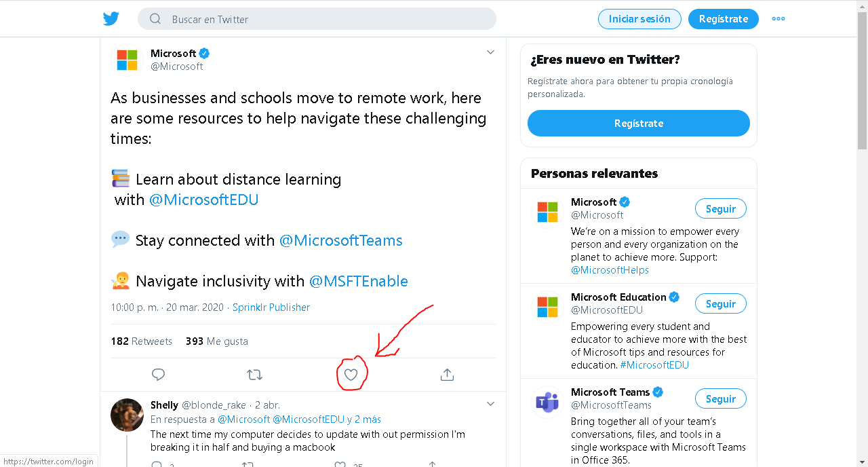Follow Microsoft Education via Seguir
Image resolution: width=868 pixels, height=467 pixels.
(x=720, y=303)
